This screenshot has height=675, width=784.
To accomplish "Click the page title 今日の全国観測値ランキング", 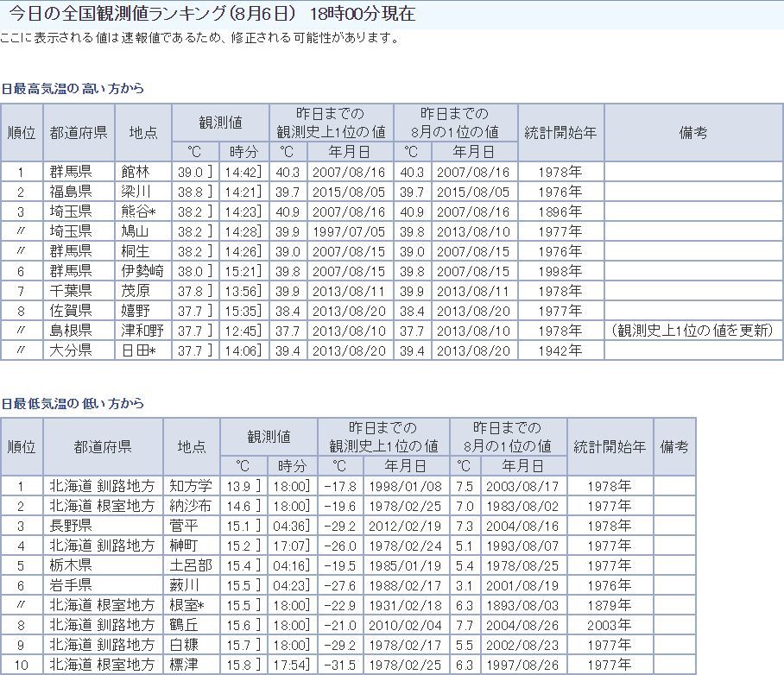I will (x=118, y=14).
